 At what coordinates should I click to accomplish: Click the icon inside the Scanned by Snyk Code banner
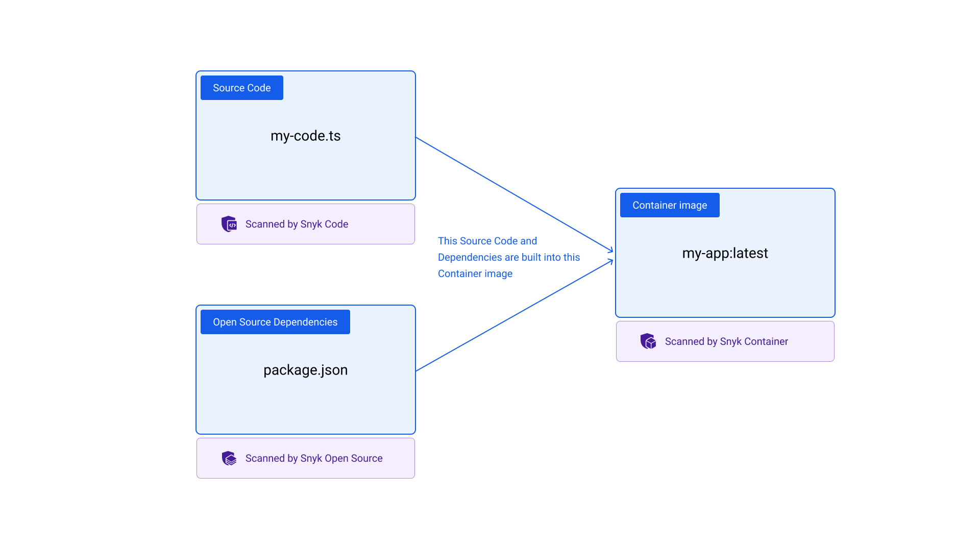[x=230, y=223]
